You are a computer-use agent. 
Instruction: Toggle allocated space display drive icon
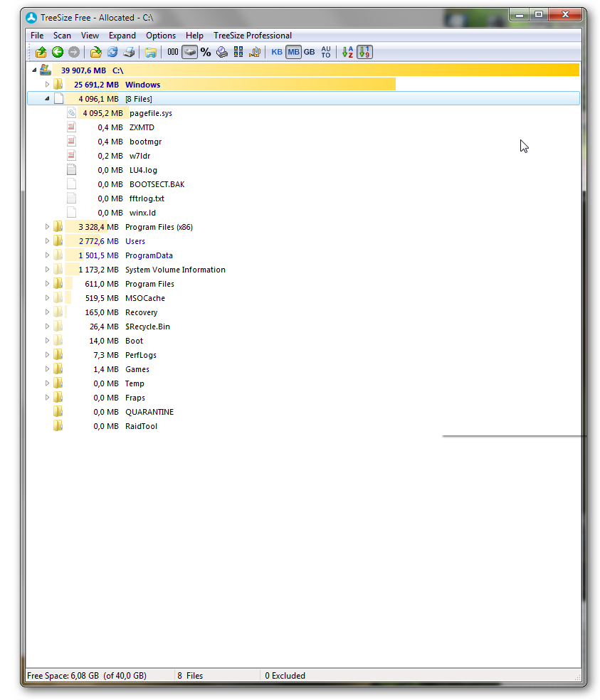[x=190, y=52]
